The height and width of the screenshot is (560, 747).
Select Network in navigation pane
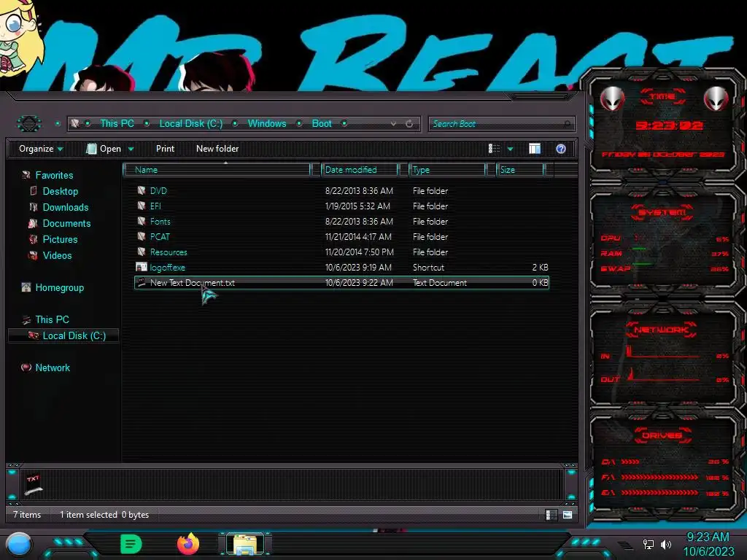[53, 367]
